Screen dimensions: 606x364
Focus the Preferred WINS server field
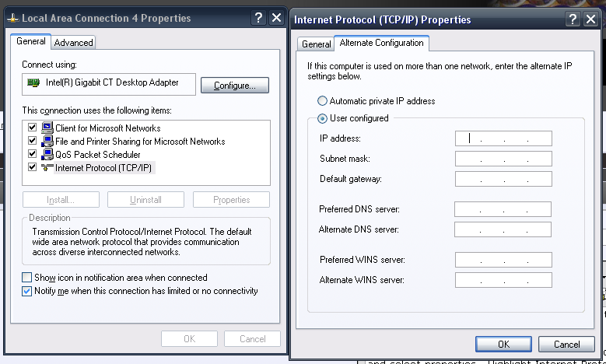(x=503, y=260)
